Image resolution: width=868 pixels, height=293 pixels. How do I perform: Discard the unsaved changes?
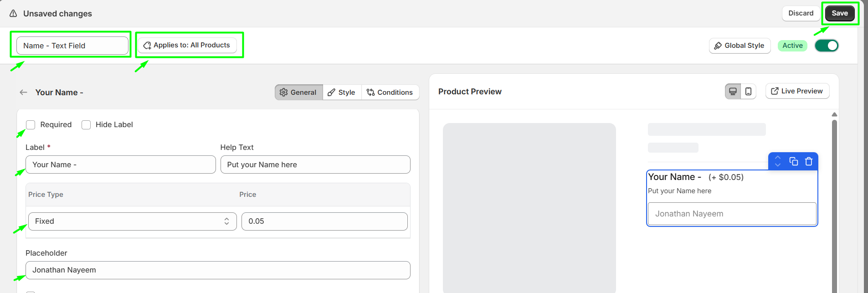tap(801, 13)
